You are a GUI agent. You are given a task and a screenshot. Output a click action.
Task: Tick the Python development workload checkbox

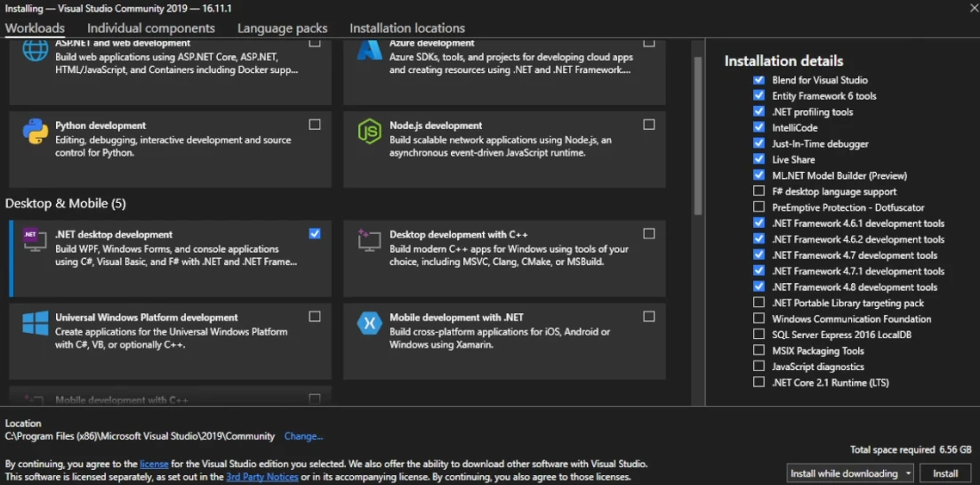315,125
